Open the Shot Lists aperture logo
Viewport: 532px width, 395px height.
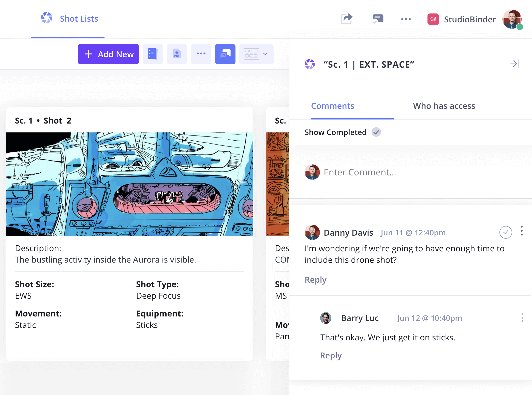[x=46, y=18]
